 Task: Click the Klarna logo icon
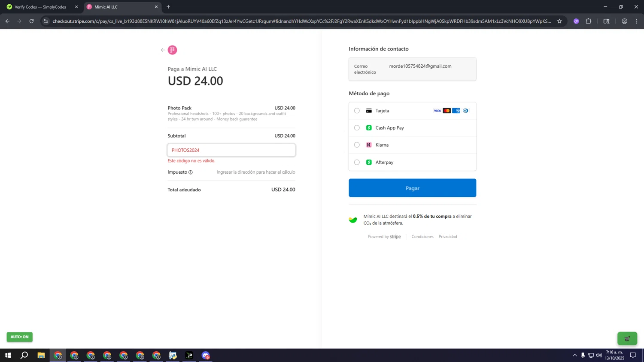pos(369,145)
